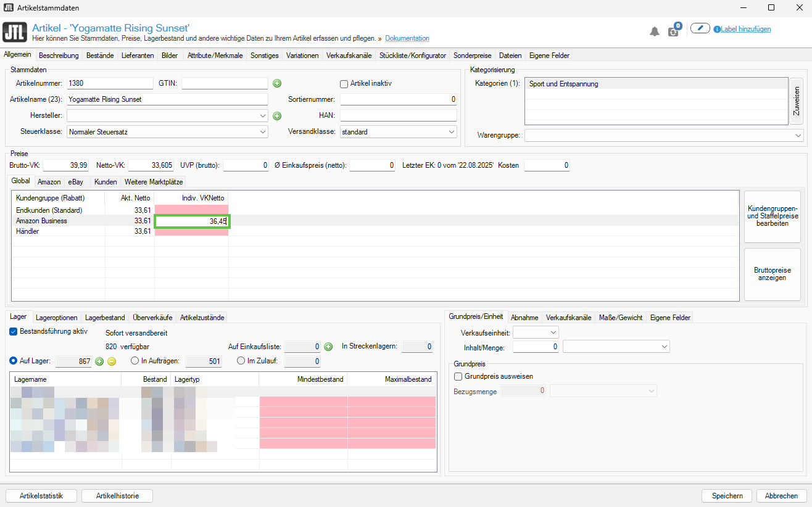
Task: Click the sync icon with 0 badge
Action: pyautogui.click(x=673, y=31)
